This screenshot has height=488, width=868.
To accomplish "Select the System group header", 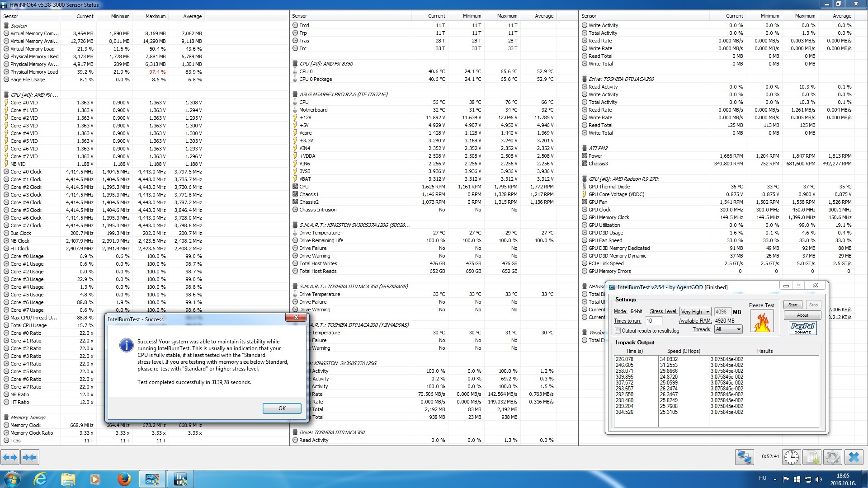I will coord(19,26).
